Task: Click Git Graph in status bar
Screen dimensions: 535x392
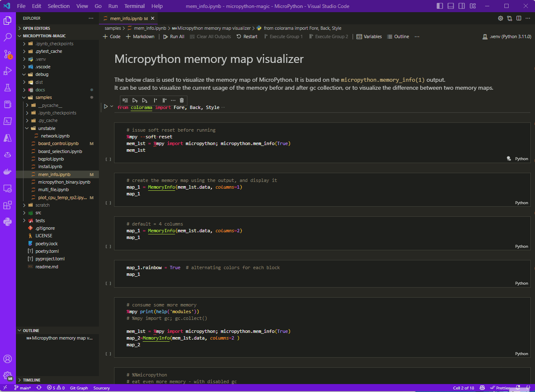Action: tap(79, 388)
